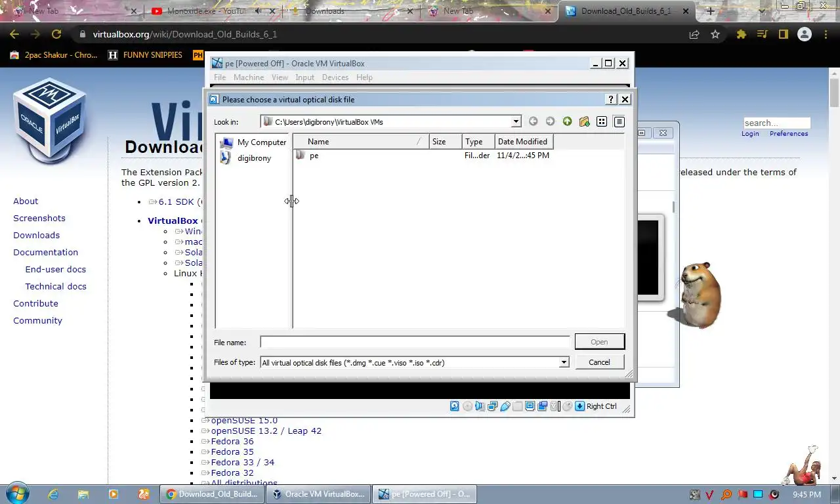Click the display indicator in VM status bar
The width and height of the screenshot is (840, 504).
[x=530, y=406]
